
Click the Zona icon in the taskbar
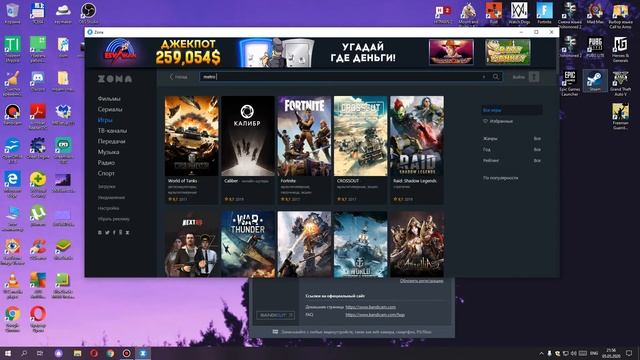click(x=143, y=353)
